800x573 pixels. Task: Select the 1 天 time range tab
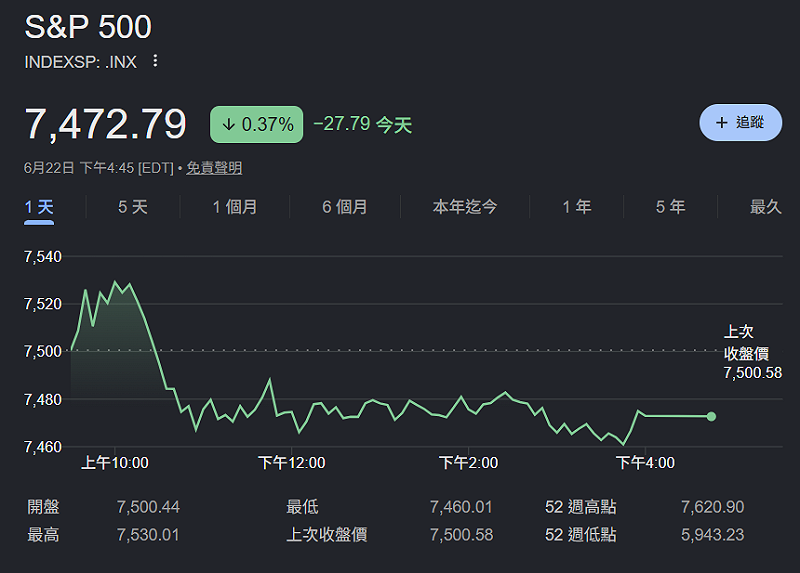(39, 207)
